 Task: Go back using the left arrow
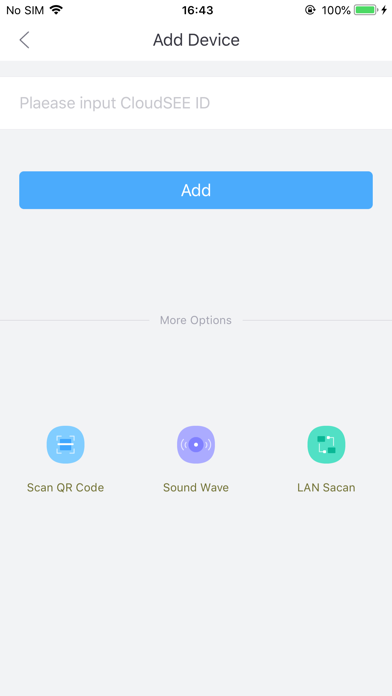[24, 40]
